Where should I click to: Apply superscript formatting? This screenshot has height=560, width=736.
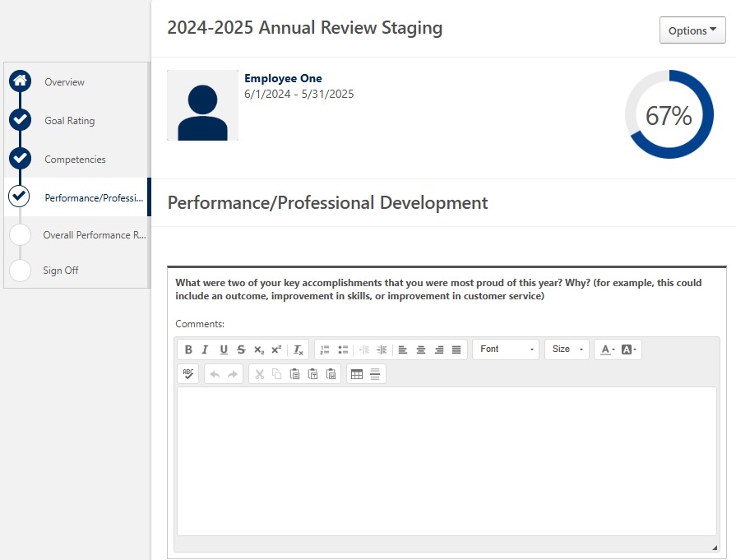click(276, 349)
